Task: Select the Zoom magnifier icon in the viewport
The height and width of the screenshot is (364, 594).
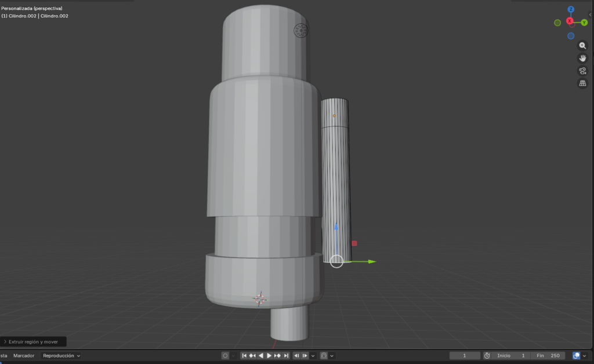Action: (583, 45)
